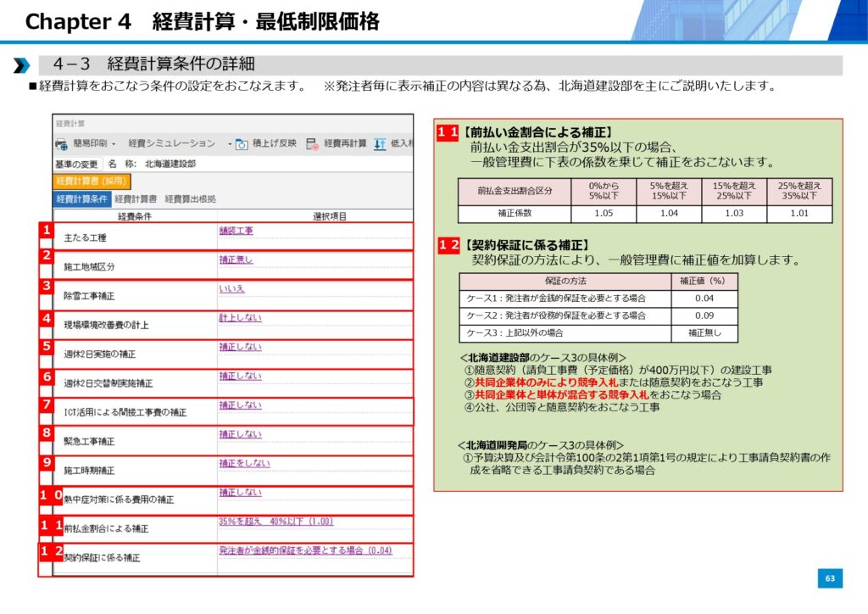
Task: Click 補正無し link for 施工地域区分
Action: (236, 260)
